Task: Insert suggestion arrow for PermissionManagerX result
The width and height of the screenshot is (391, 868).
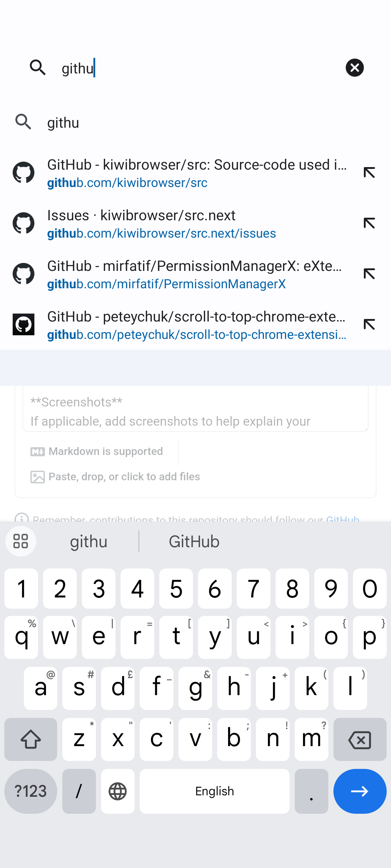Action: [x=370, y=274]
